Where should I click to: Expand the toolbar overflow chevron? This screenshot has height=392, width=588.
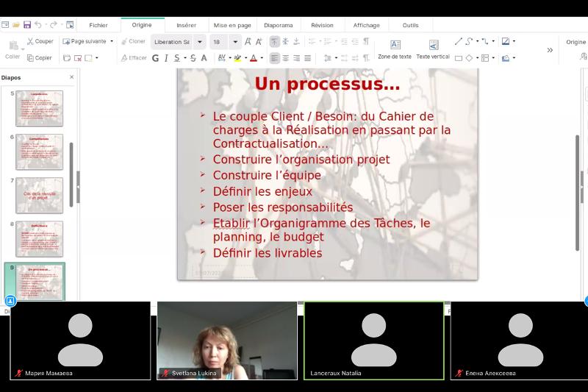coord(550,50)
